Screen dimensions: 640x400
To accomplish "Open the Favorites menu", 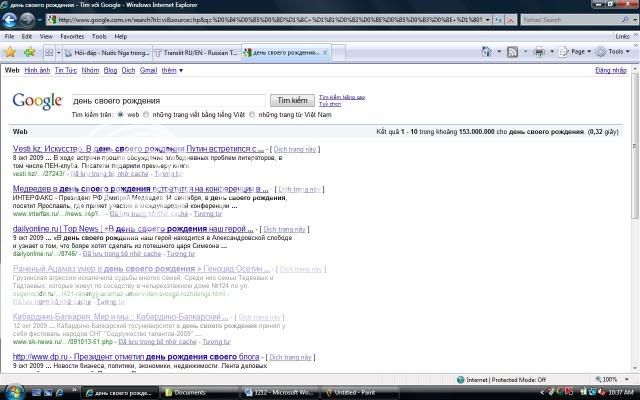I will pos(70,36).
